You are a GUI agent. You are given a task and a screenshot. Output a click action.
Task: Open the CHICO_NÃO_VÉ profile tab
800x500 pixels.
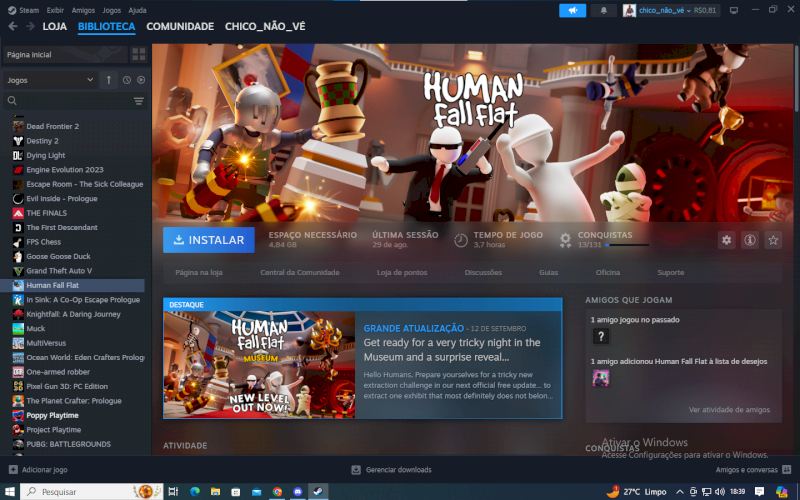tap(265, 27)
